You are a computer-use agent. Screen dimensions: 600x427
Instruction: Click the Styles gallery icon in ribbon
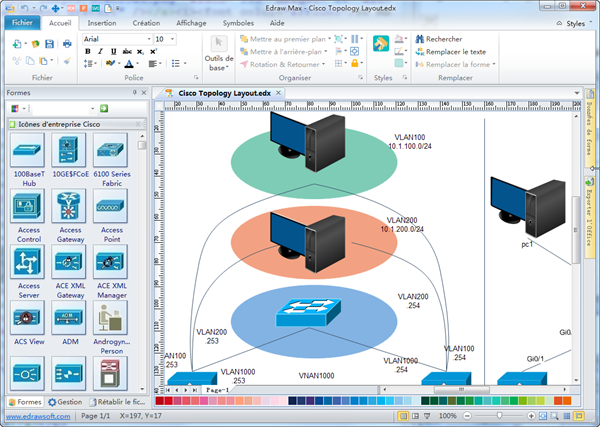pyautogui.click(x=382, y=43)
